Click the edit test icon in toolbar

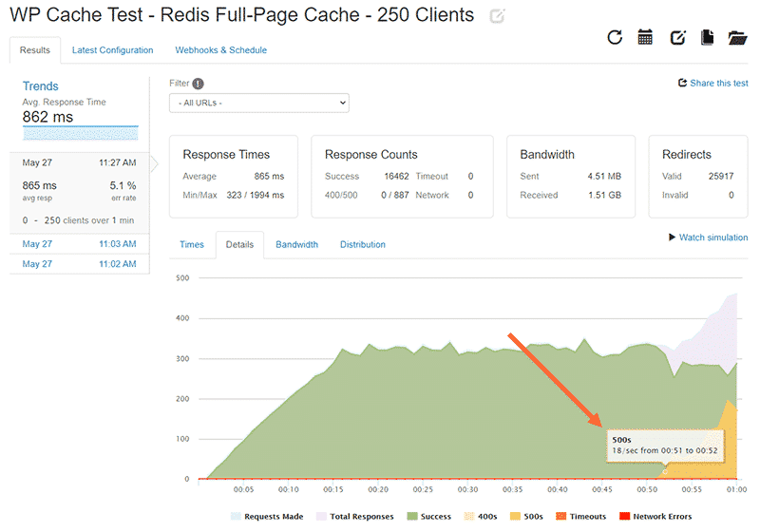tap(677, 37)
